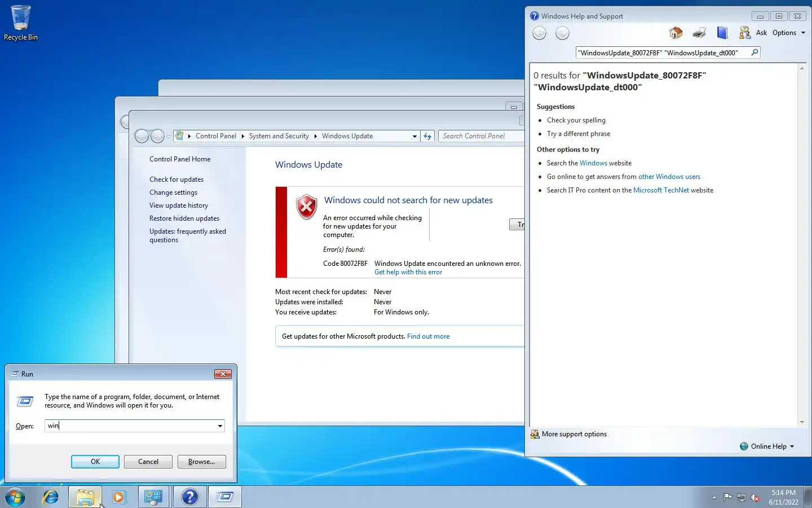
Task: Click Control Panel breadcrumb item
Action: [216, 136]
